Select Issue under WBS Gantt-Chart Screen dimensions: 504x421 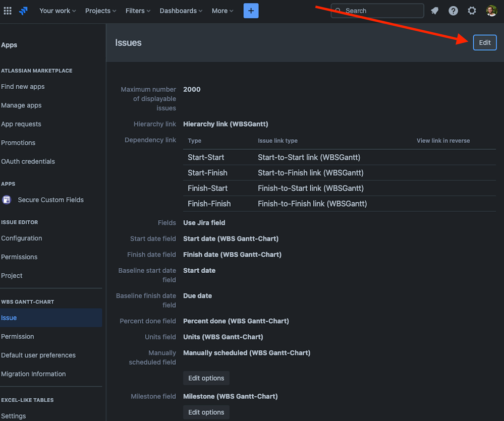51,318
